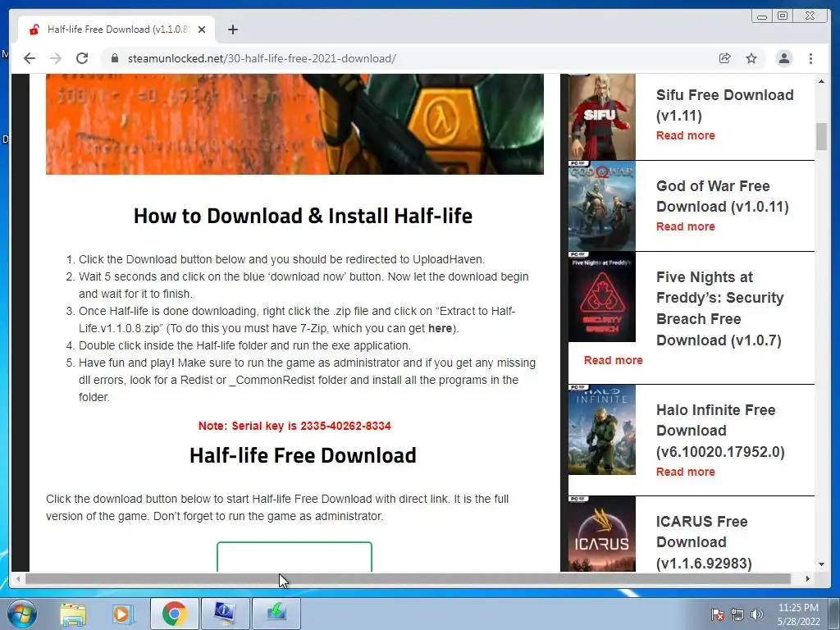840x630 pixels.
Task: Open the green arrow download app in taskbar
Action: pyautogui.click(x=276, y=614)
